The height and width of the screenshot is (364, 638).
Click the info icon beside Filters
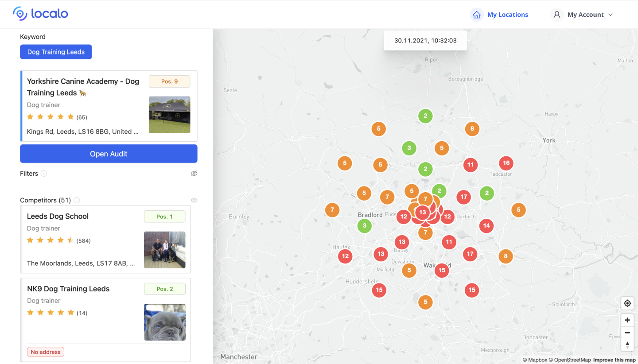click(44, 174)
